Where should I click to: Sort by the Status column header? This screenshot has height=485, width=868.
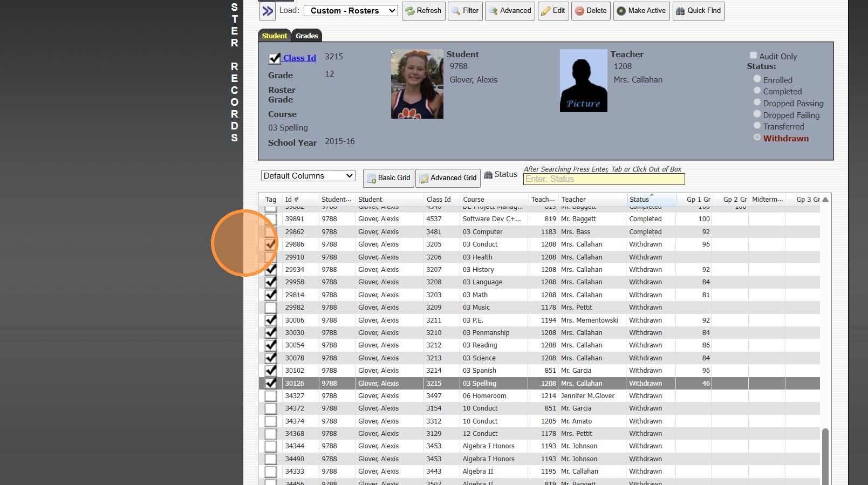click(640, 200)
